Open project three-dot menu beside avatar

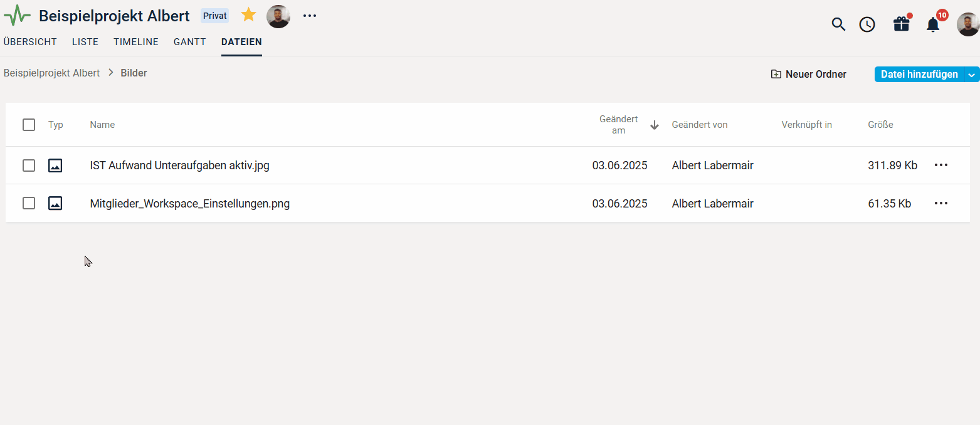pyautogui.click(x=310, y=16)
